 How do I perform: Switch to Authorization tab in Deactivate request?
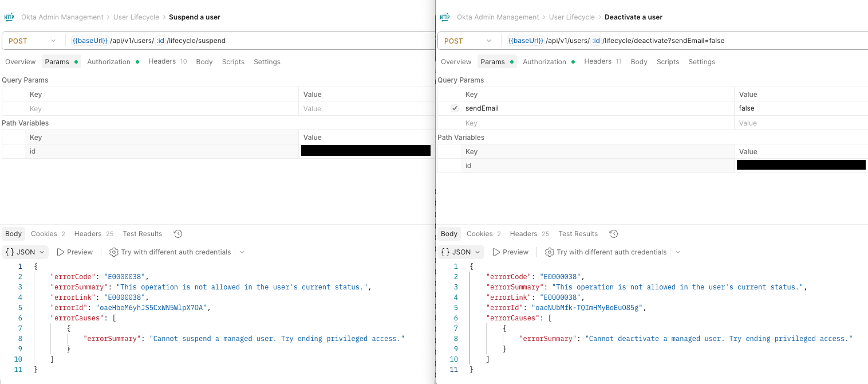click(549, 62)
